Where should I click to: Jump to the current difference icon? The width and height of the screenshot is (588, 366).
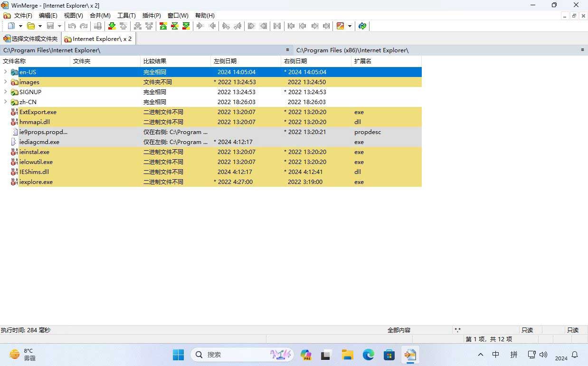tap(174, 26)
